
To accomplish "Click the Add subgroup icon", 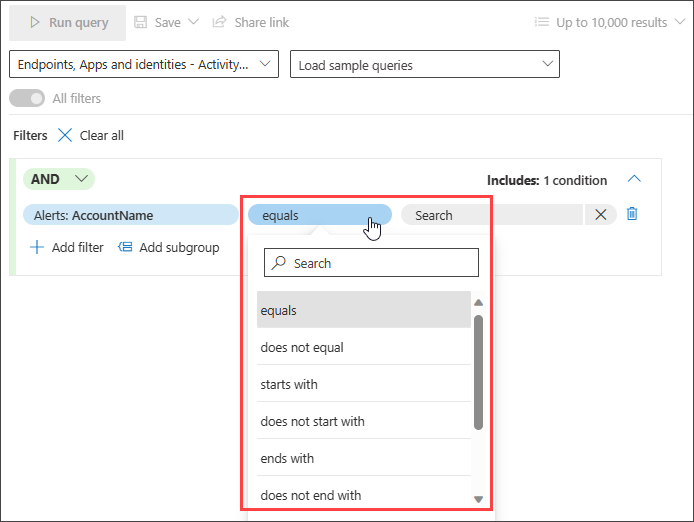I will click(x=125, y=247).
